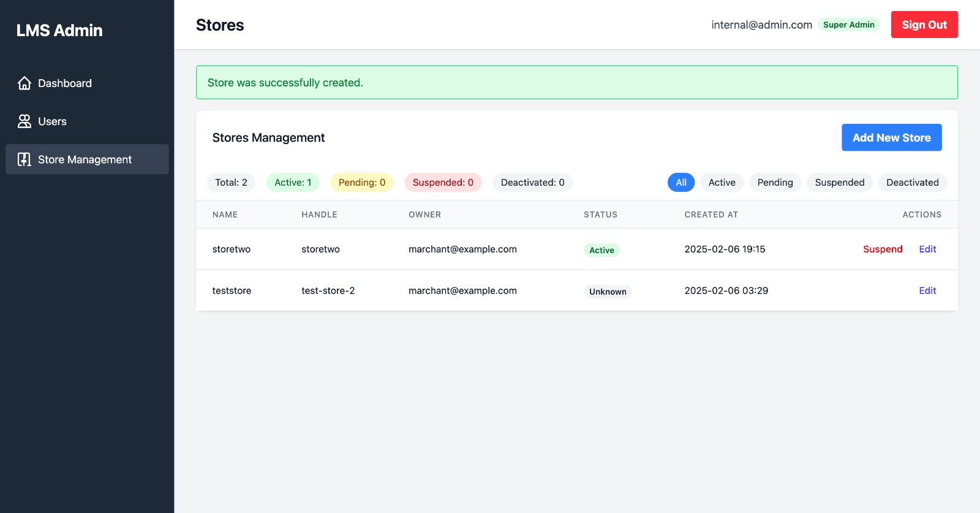Image resolution: width=980 pixels, height=513 pixels.
Task: Click the Users people icon
Action: pos(24,121)
